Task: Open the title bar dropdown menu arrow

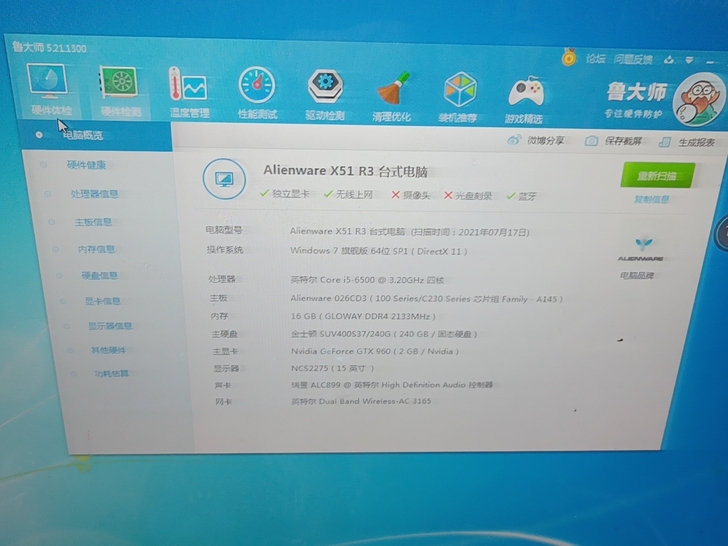Action: (x=689, y=60)
